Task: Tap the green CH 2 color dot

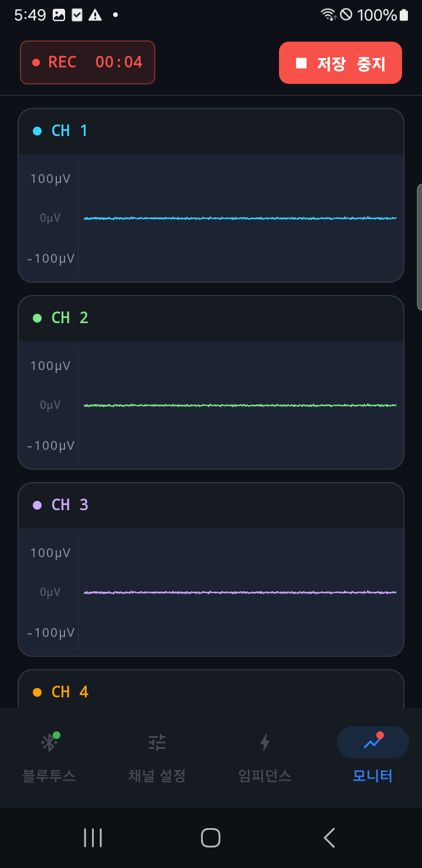Action: pyautogui.click(x=38, y=318)
